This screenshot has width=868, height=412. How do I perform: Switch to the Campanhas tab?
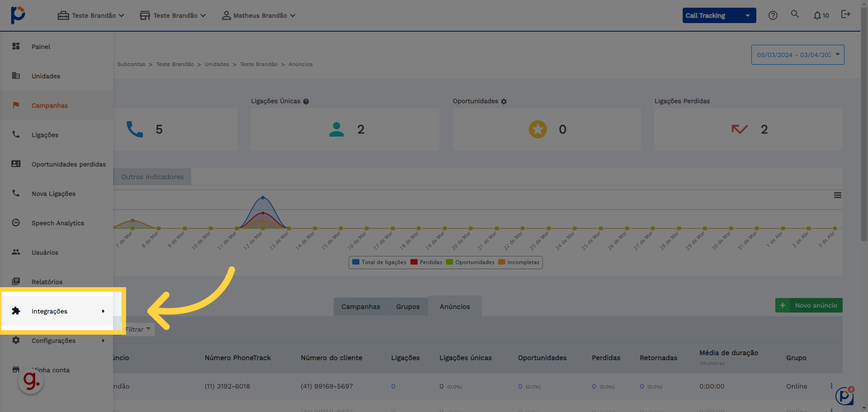(361, 307)
